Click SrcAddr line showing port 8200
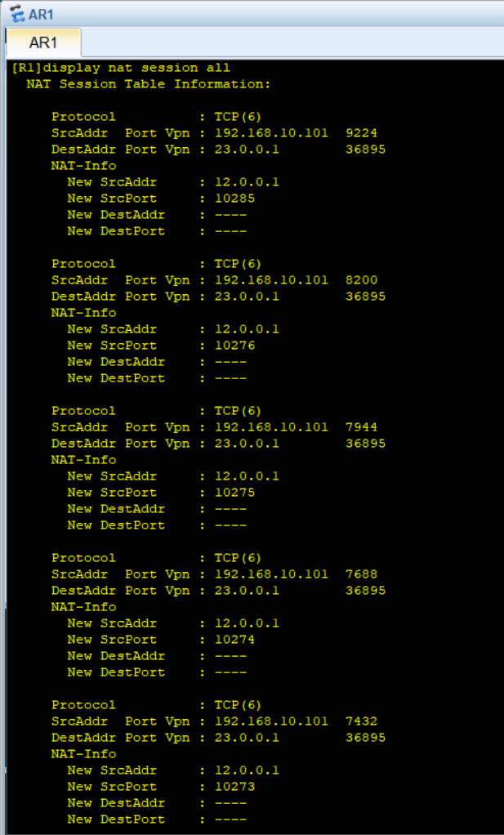This screenshot has width=504, height=835. [196, 279]
